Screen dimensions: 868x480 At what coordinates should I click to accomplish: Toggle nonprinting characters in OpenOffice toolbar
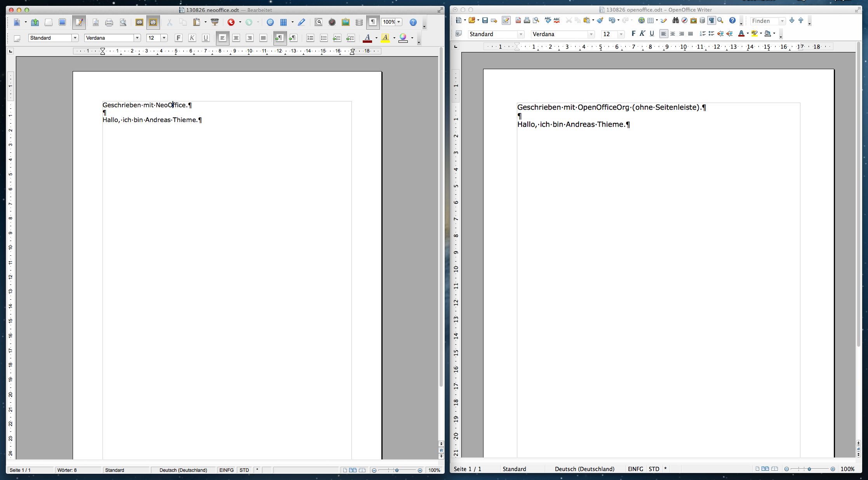711,20
